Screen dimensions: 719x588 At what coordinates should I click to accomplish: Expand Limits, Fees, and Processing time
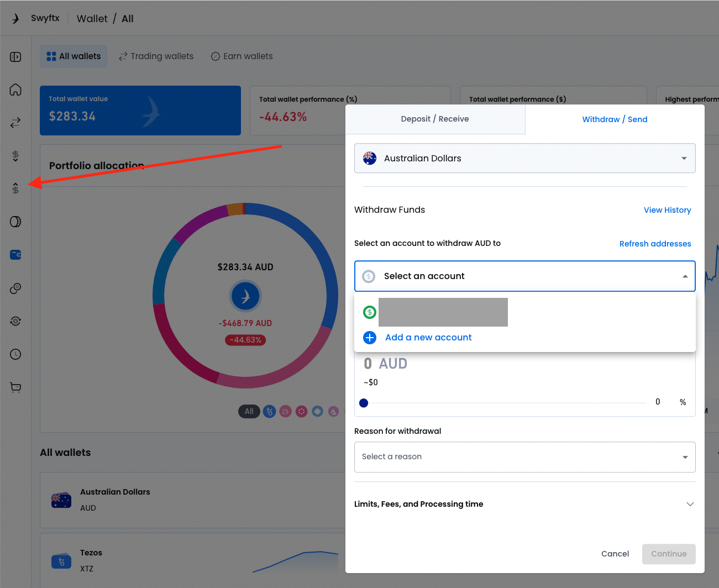point(525,504)
